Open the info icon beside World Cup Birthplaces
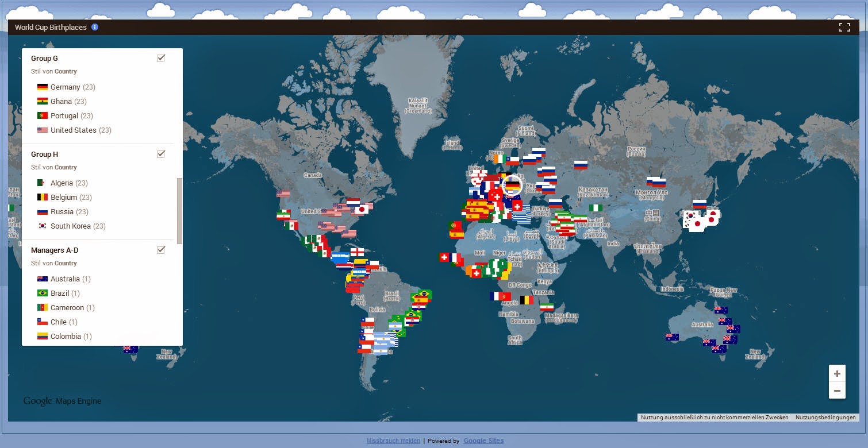 (95, 27)
